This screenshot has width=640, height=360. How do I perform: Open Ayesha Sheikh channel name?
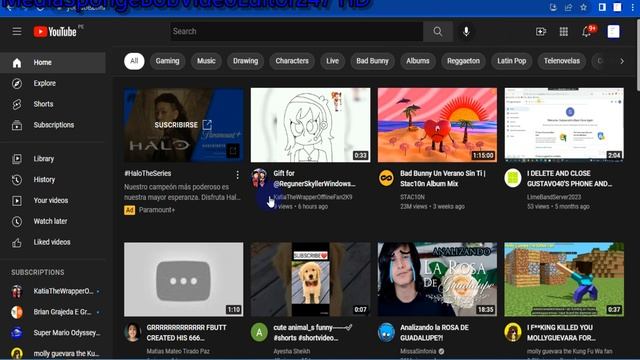click(292, 351)
